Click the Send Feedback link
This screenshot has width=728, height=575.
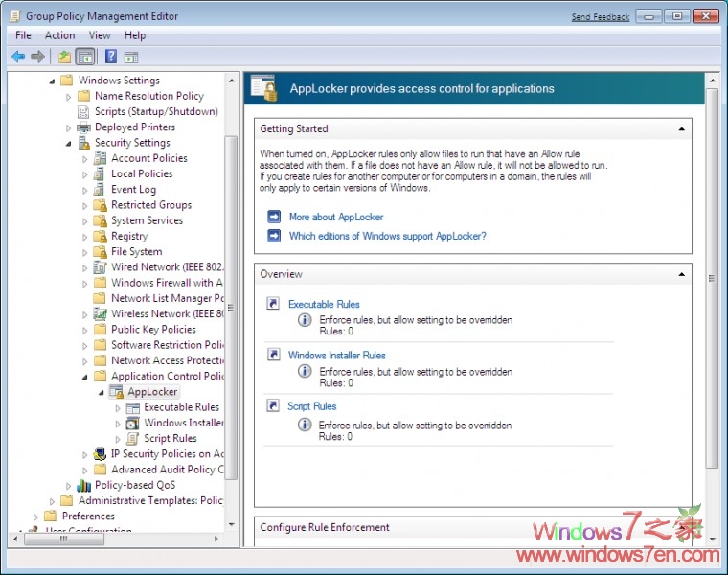(601, 17)
